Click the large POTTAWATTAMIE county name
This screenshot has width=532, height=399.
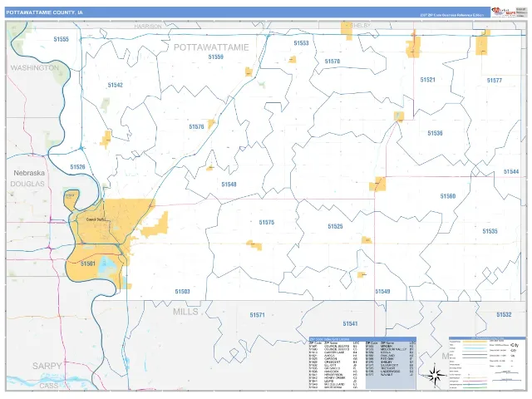click(211, 47)
